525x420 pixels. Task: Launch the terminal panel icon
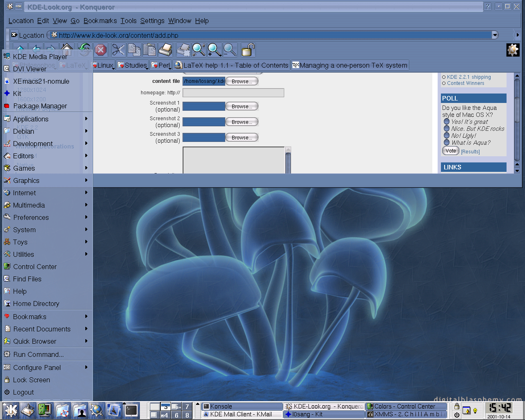coord(131,410)
